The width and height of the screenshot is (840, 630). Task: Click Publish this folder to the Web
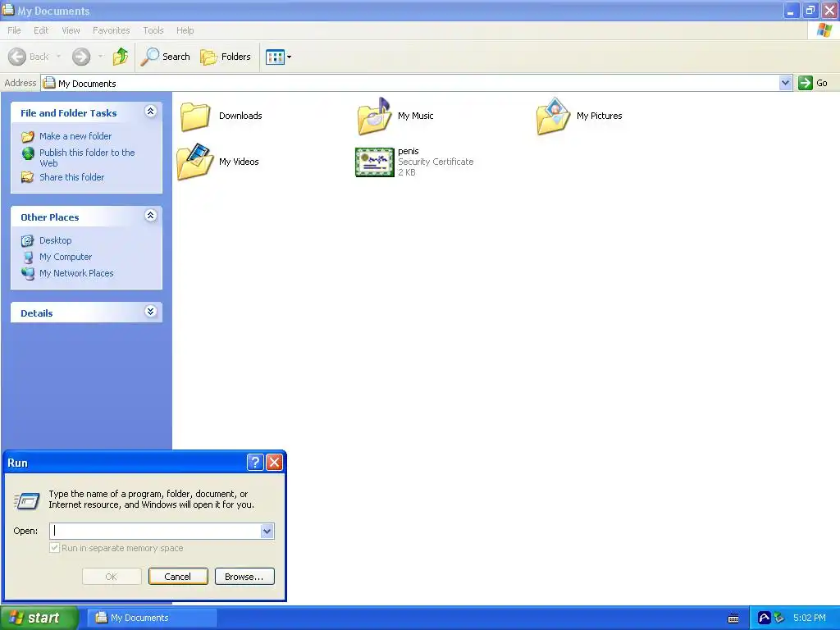coord(87,157)
